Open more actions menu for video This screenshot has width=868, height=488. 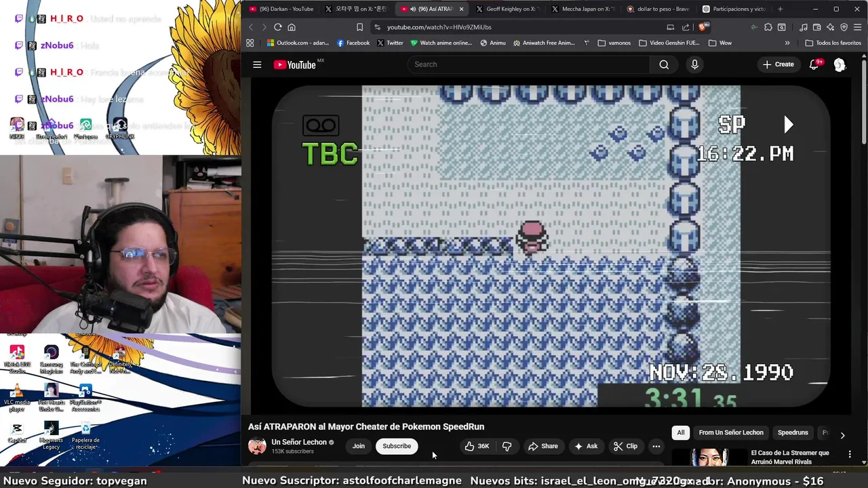click(x=656, y=446)
